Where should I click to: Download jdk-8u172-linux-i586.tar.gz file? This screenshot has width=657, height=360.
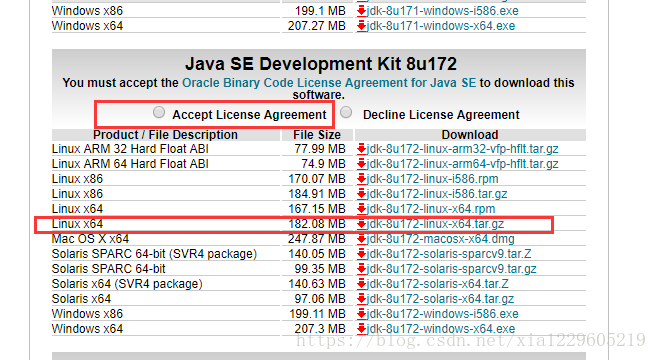pyautogui.click(x=437, y=194)
